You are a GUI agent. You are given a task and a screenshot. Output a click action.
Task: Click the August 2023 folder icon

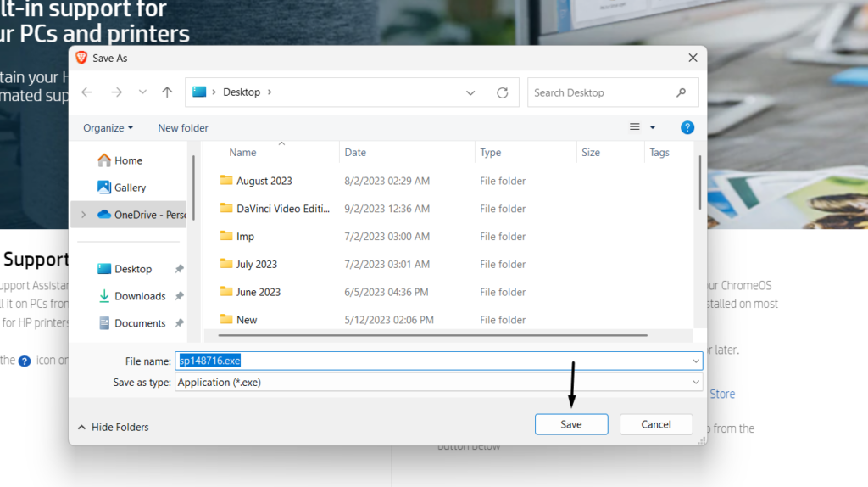225,180
